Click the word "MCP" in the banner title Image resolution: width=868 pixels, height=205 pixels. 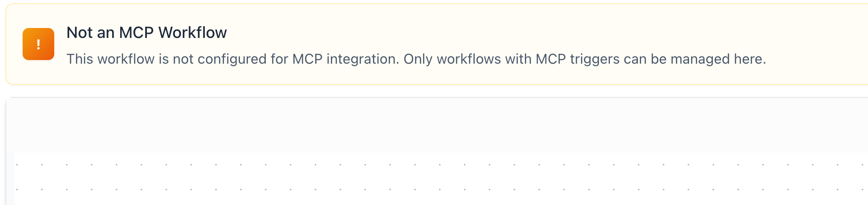tap(136, 33)
